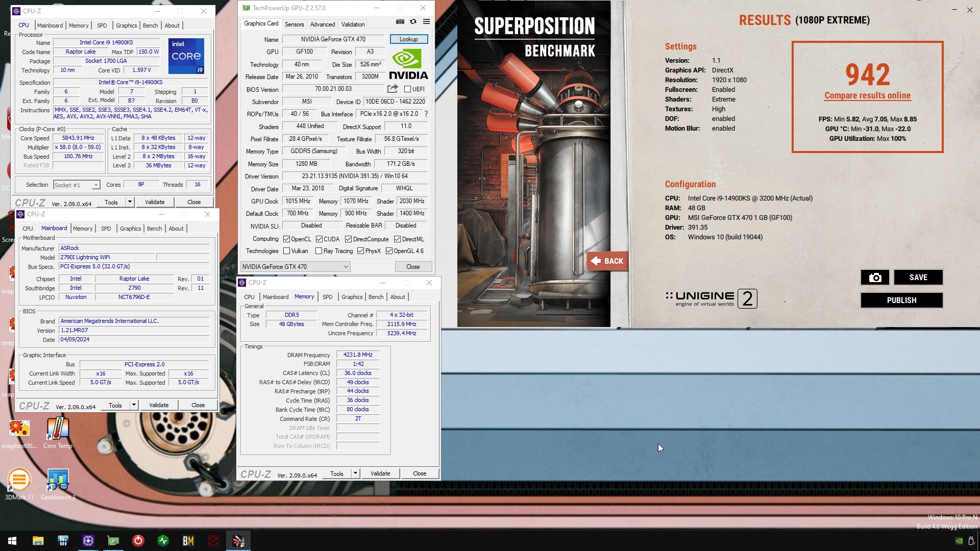Select the Geekbench 3 desktop icon

(58, 484)
